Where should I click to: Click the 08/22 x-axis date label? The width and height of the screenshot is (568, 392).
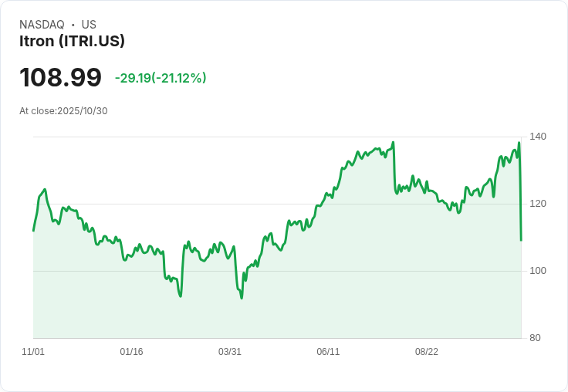[426, 352]
